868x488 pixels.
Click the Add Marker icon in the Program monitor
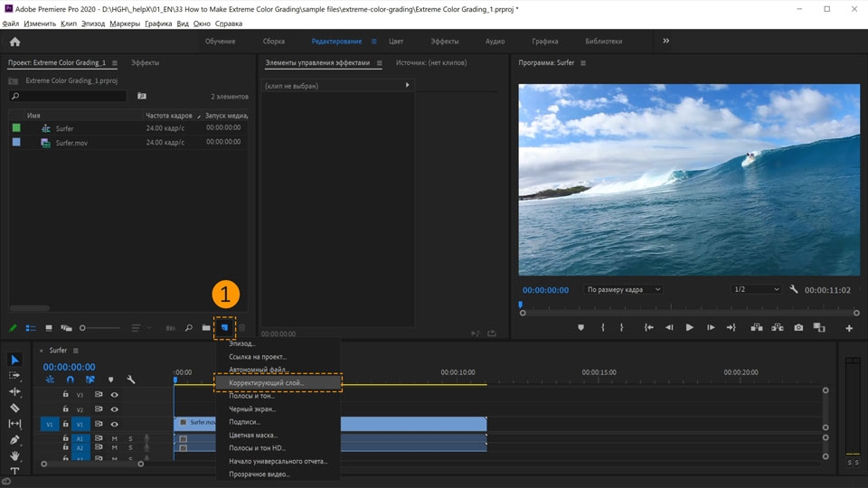pyautogui.click(x=580, y=328)
